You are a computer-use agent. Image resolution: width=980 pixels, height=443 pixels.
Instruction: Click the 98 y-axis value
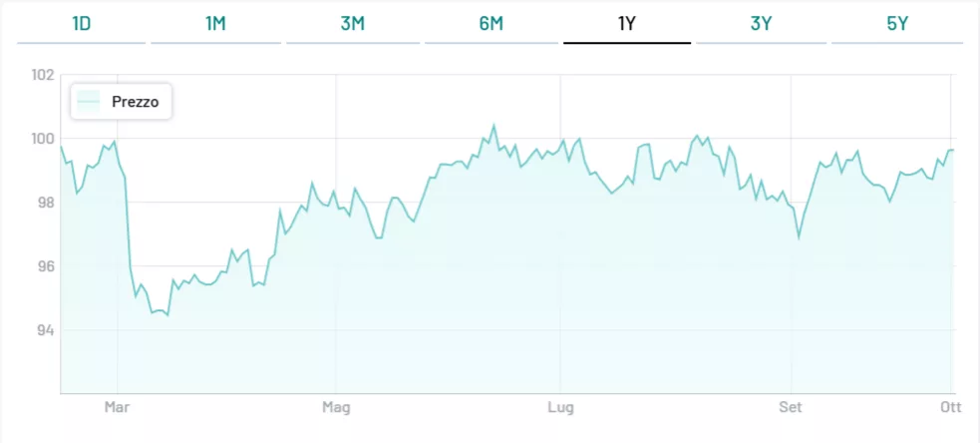46,203
